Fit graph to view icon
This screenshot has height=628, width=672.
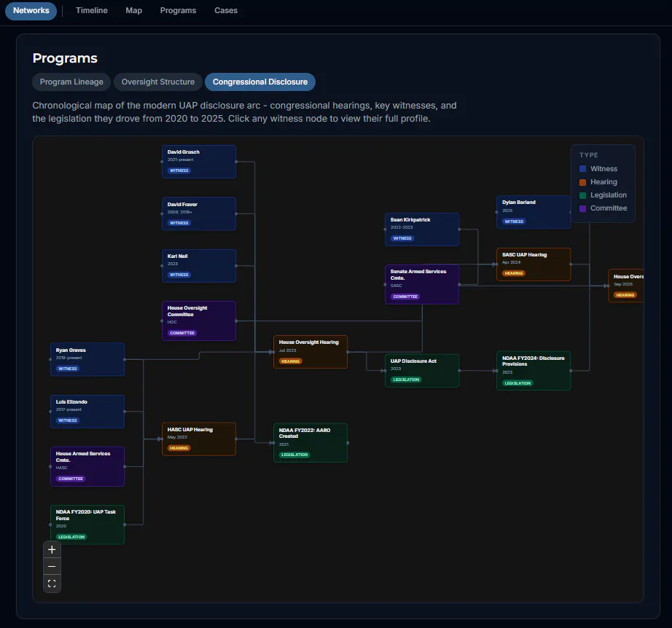pyautogui.click(x=52, y=584)
